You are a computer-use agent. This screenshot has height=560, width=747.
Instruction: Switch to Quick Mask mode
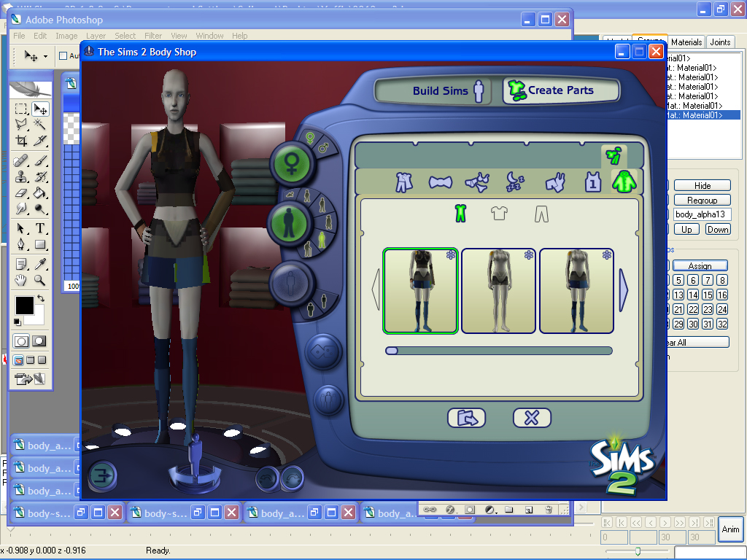[x=39, y=341]
